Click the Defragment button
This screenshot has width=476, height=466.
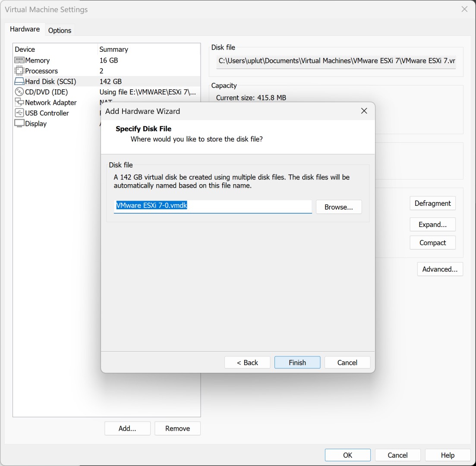pyautogui.click(x=432, y=203)
